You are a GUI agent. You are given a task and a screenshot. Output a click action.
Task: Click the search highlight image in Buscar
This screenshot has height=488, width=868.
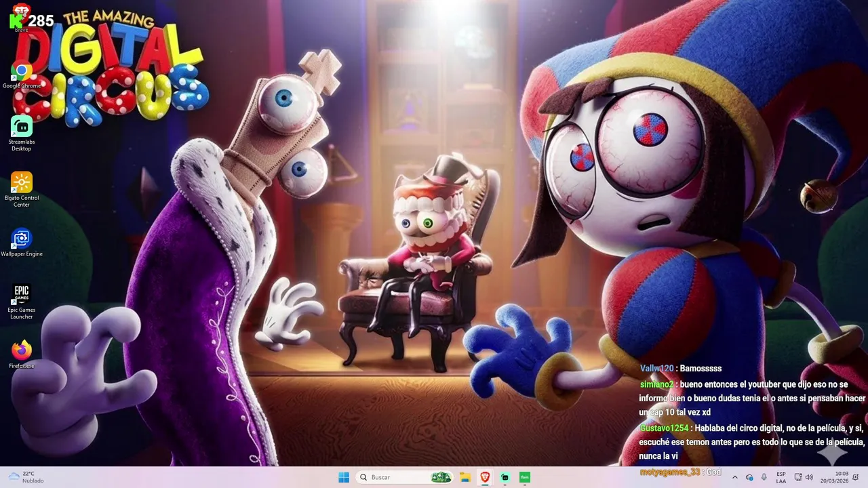click(441, 477)
